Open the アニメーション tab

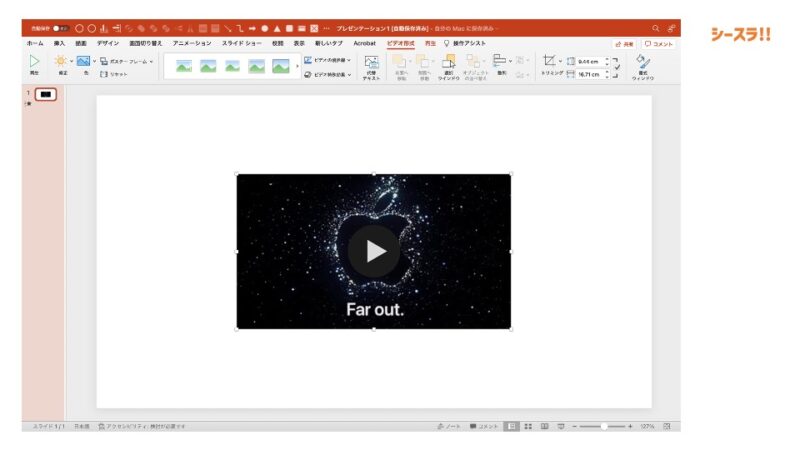click(192, 43)
